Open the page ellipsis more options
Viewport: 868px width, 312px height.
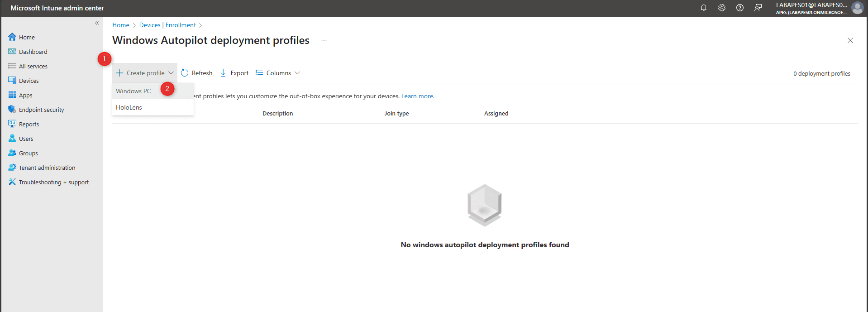(324, 40)
